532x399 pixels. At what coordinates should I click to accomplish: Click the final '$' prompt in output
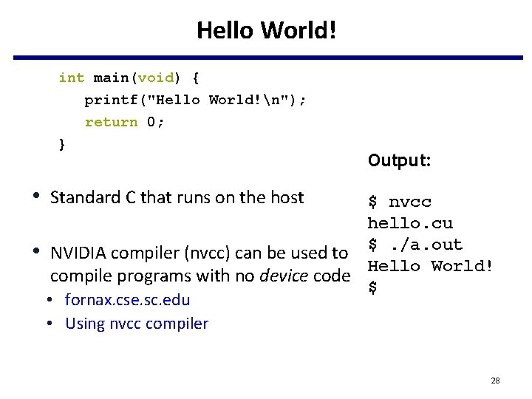click(372, 287)
